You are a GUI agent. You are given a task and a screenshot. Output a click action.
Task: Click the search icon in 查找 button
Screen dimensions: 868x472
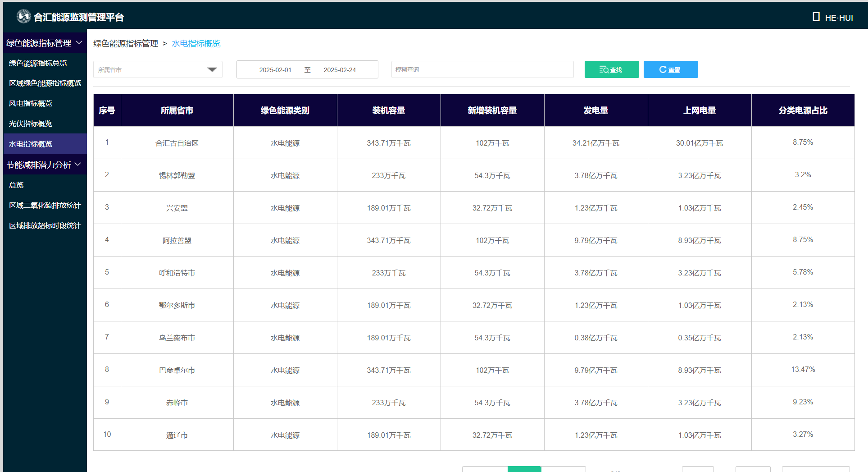604,70
